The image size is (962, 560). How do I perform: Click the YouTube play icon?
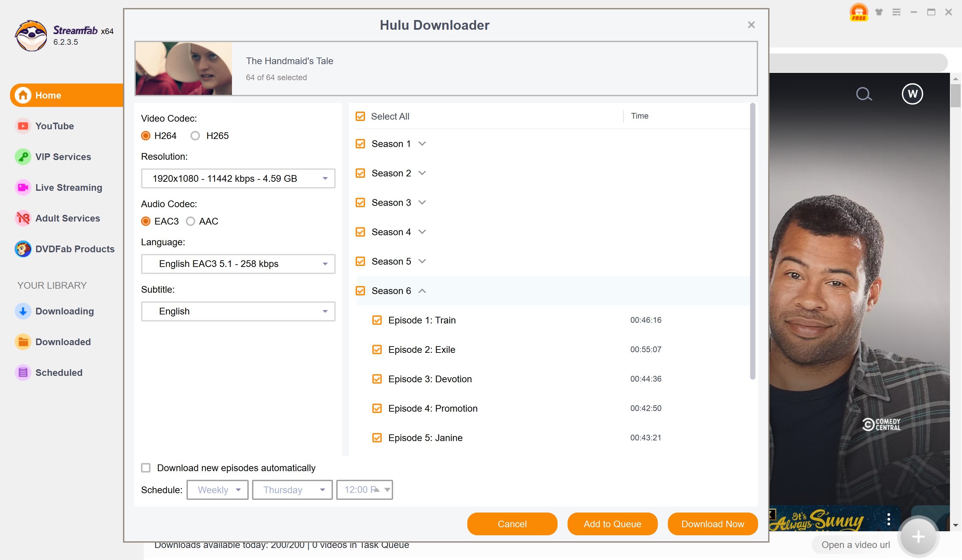tap(23, 126)
